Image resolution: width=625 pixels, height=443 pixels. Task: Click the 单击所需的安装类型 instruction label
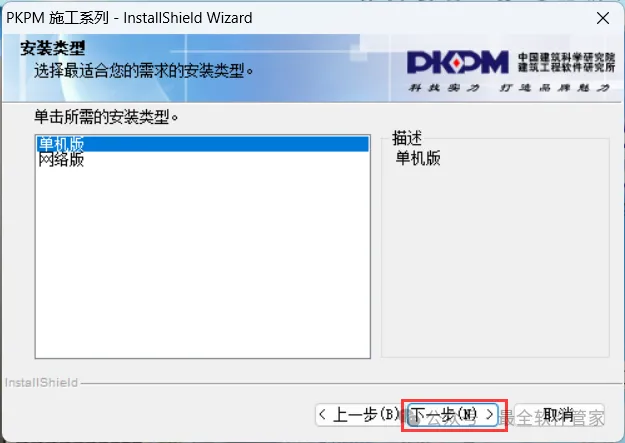[106, 117]
